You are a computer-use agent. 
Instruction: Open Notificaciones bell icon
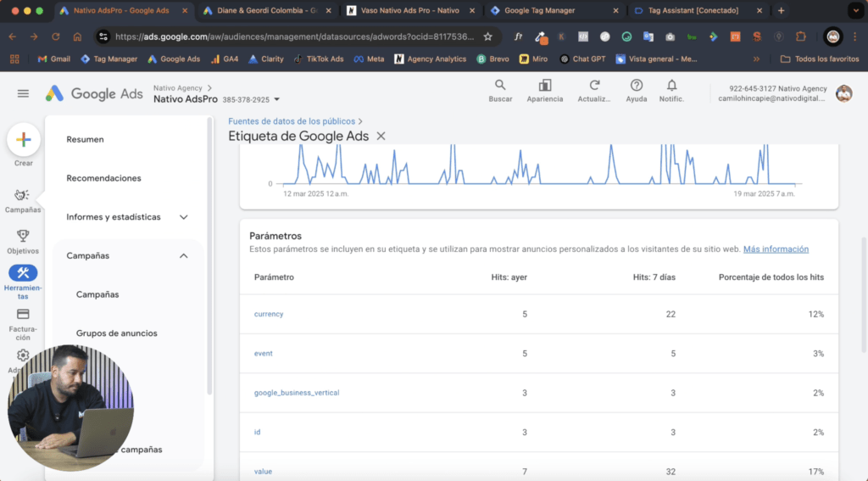pyautogui.click(x=671, y=86)
